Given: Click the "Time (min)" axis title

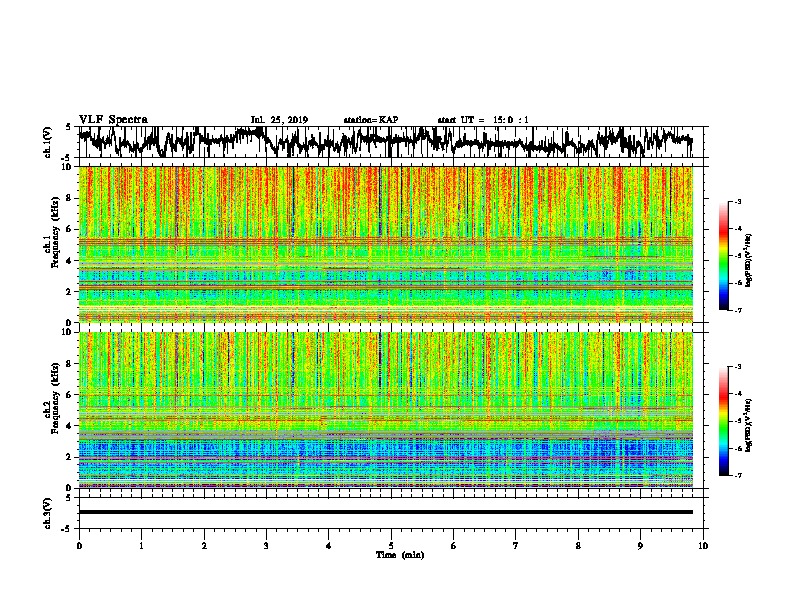Looking at the screenshot, I should click(400, 555).
